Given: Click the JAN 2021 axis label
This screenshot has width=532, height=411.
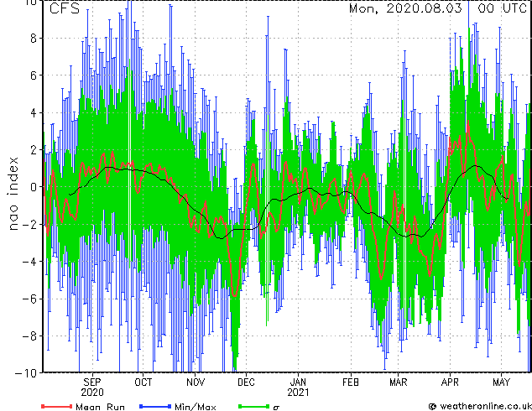Looking at the screenshot, I should [x=298, y=388].
